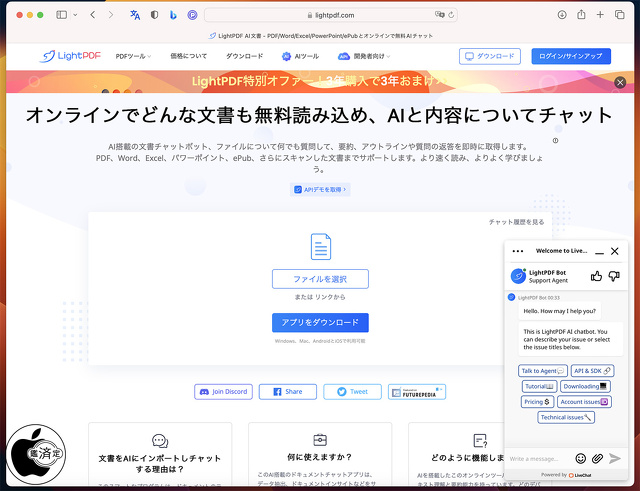Close the live chat widget
This screenshot has width=640, height=491.
click(x=615, y=251)
